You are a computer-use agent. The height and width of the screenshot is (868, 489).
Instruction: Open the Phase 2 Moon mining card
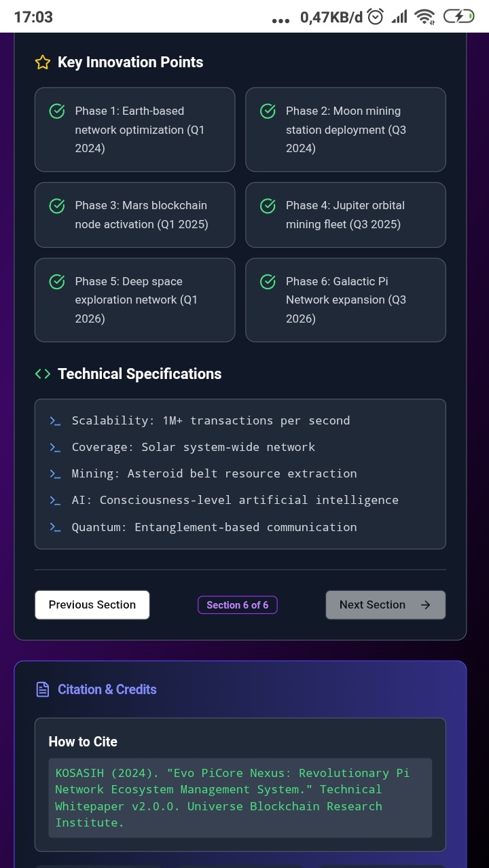[x=345, y=130]
